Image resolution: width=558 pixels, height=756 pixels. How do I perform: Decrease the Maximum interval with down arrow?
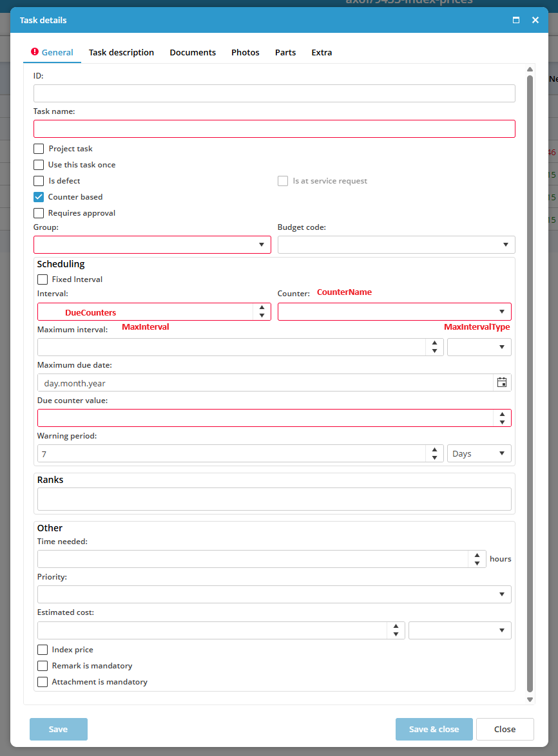pyautogui.click(x=434, y=351)
